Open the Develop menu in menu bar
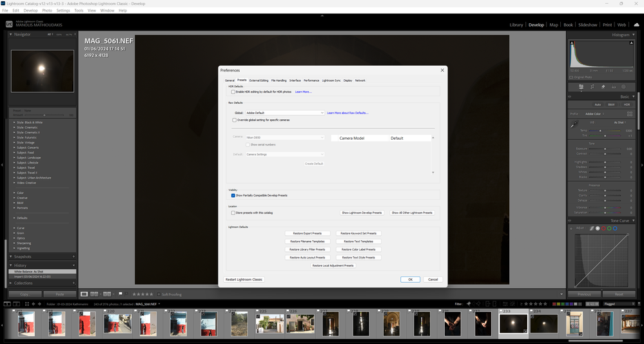 (x=30, y=10)
